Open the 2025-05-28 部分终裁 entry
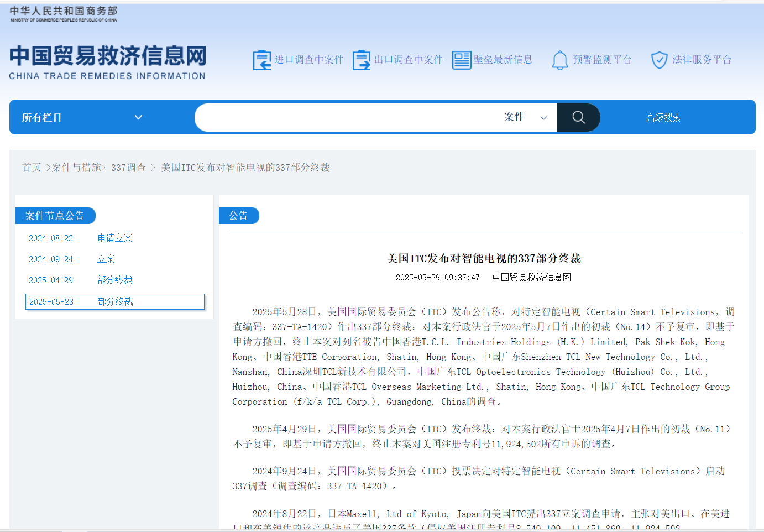764x532 pixels. (x=115, y=301)
